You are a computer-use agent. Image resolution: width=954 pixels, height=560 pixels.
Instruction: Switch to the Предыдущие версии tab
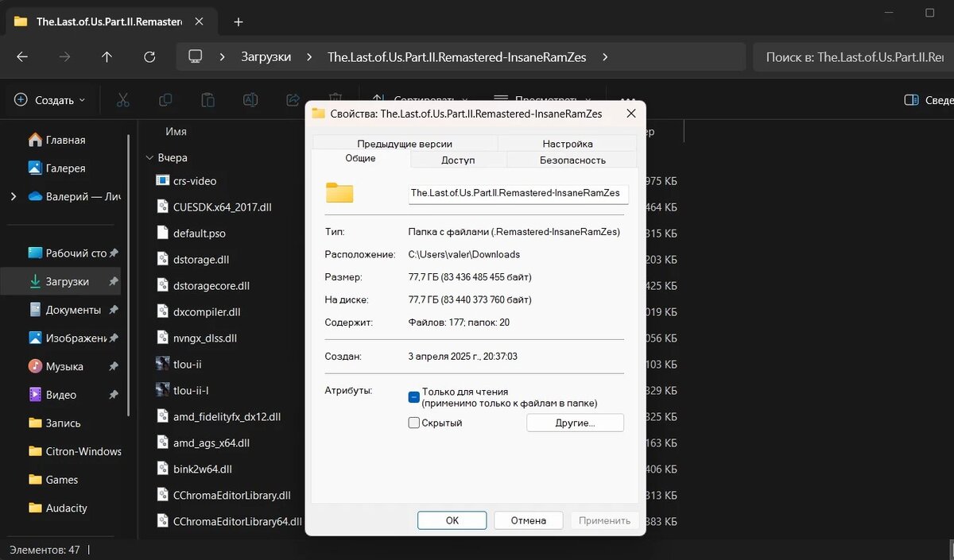(405, 144)
